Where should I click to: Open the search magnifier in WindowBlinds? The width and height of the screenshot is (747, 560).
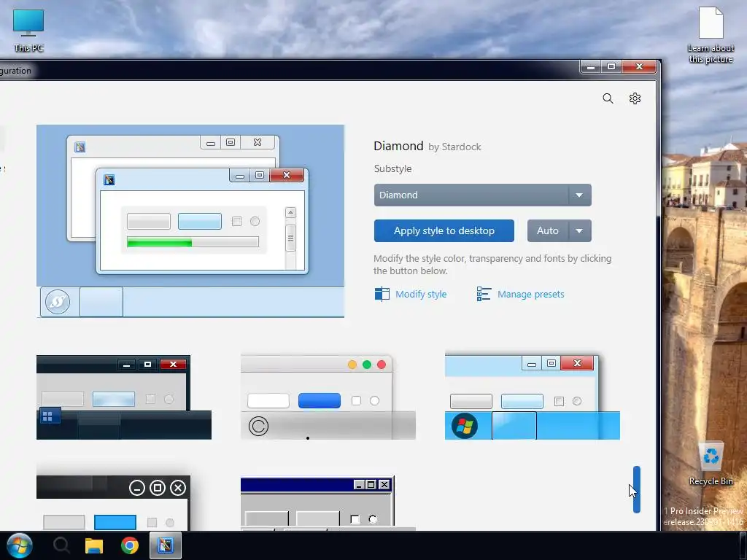pos(608,98)
